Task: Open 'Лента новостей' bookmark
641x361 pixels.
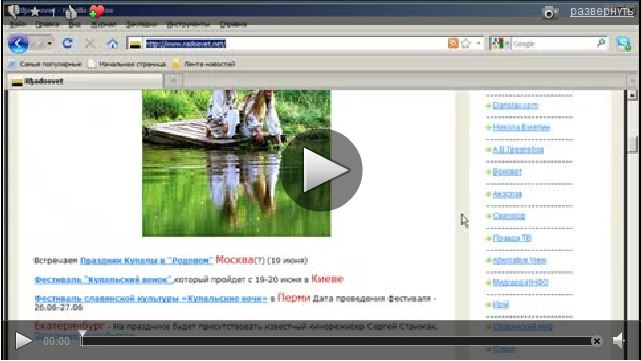Action: pos(204,64)
